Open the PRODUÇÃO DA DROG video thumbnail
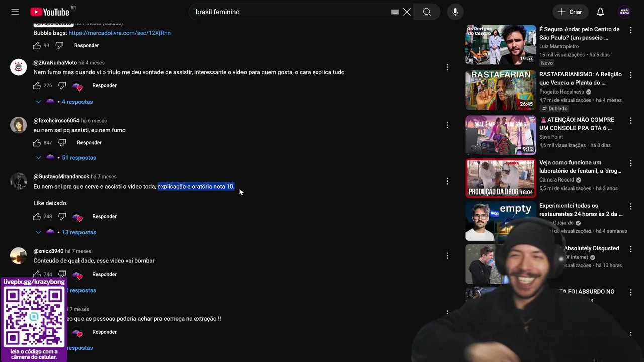This screenshot has height=362, width=644. (501, 178)
